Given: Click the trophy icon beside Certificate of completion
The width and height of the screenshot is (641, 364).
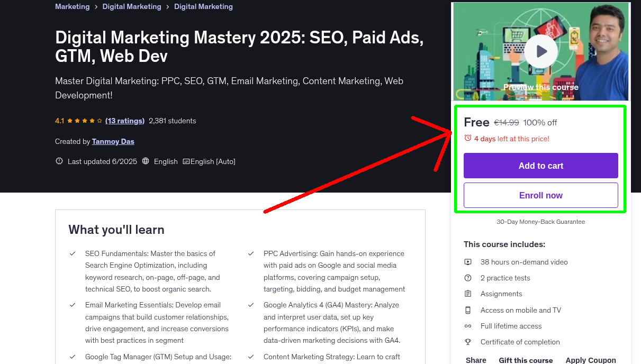Looking at the screenshot, I should 468,342.
